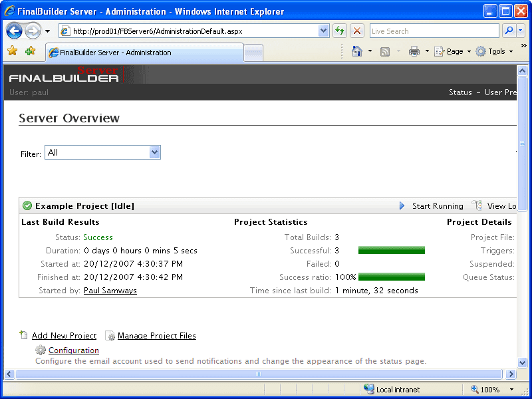Open the Favorites Center star icon
The image size is (532, 399).
tap(12, 51)
